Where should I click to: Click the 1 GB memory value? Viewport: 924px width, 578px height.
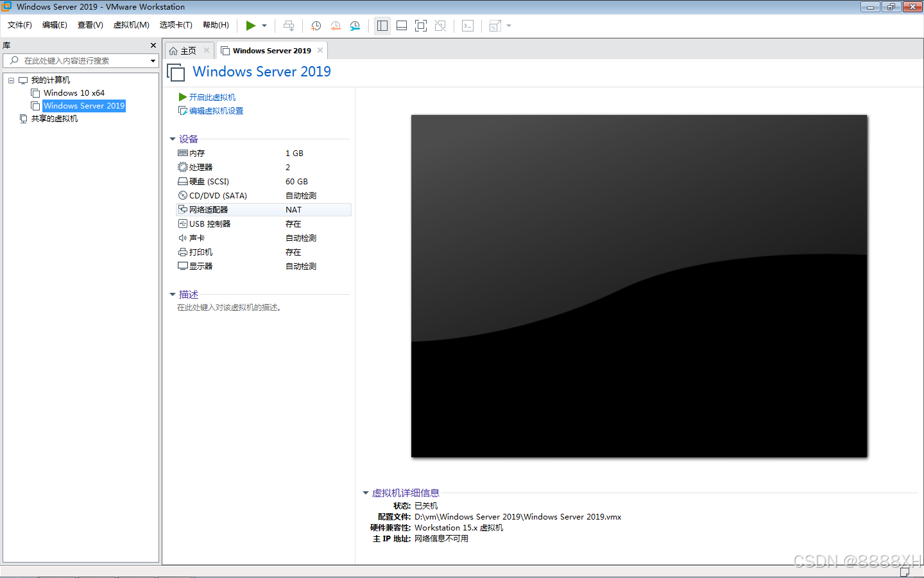point(294,153)
